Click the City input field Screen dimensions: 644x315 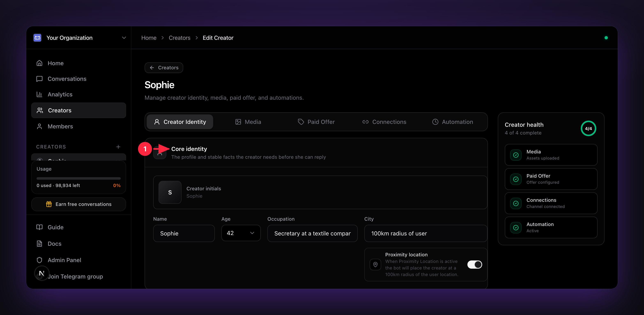(x=426, y=233)
